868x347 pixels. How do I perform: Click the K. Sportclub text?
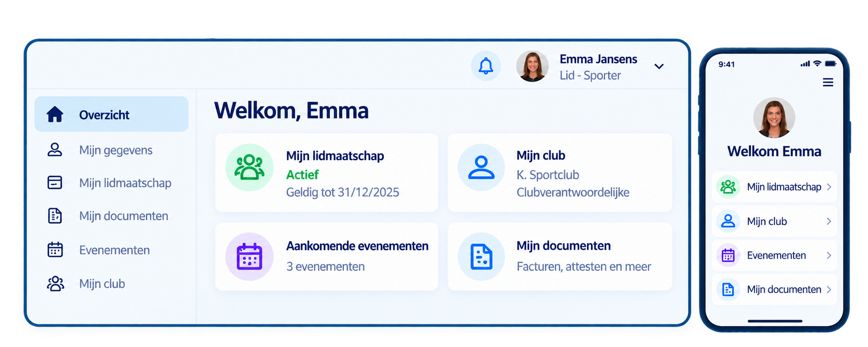point(548,175)
